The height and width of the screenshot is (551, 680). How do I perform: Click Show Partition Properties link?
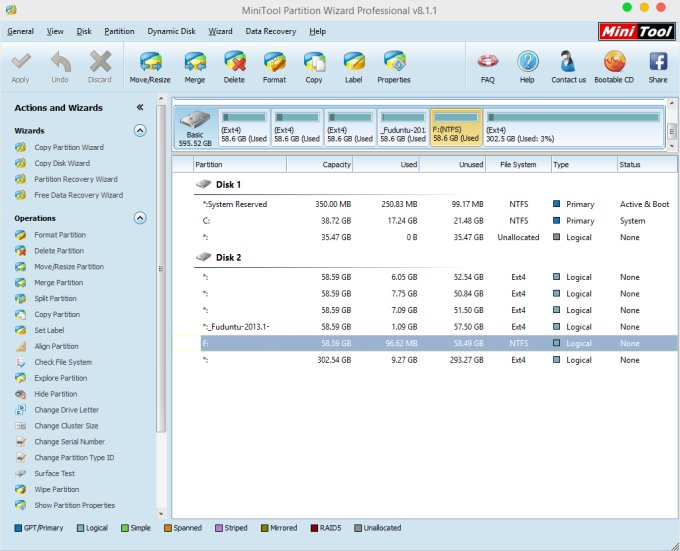75,505
